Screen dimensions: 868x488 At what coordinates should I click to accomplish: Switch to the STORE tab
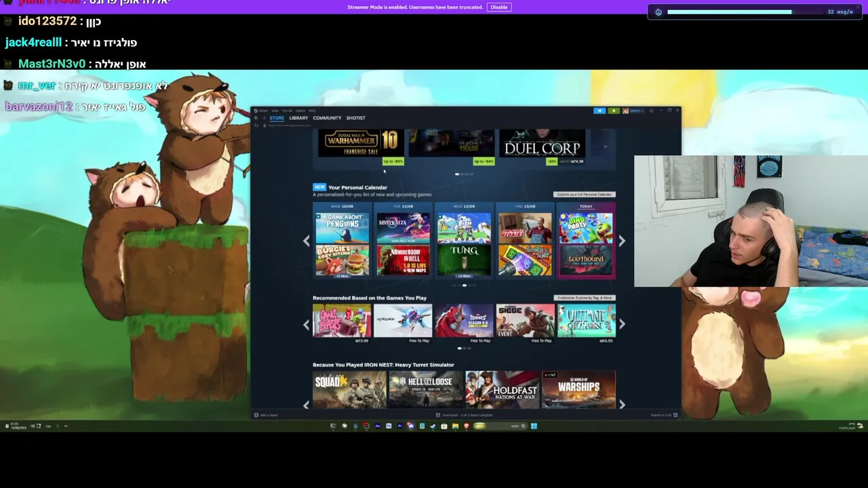277,118
